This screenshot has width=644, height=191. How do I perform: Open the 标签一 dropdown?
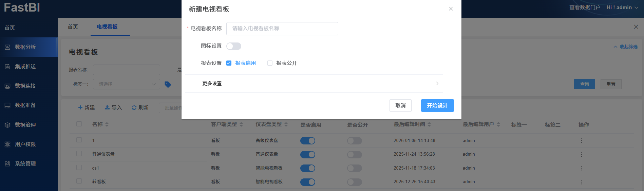pos(126,84)
